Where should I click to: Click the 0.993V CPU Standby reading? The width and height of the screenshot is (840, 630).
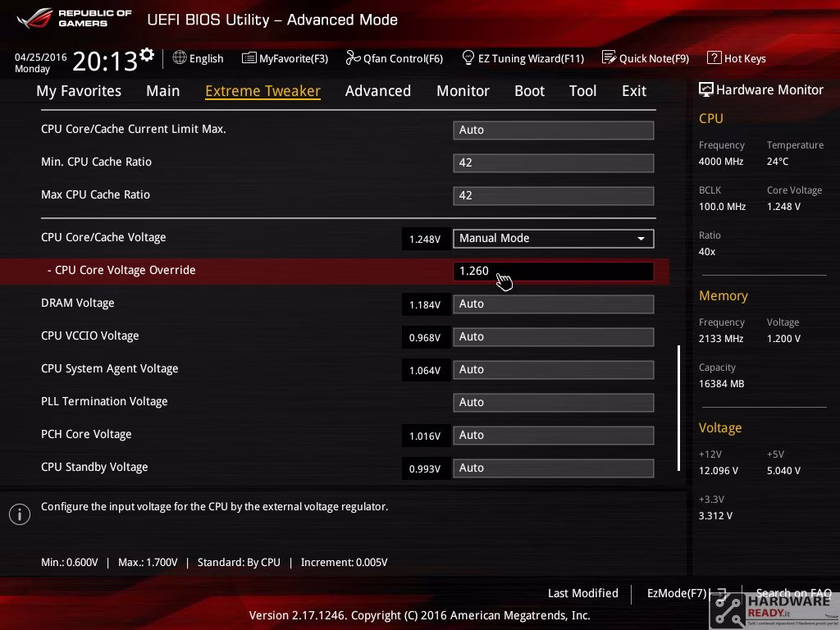(x=425, y=468)
